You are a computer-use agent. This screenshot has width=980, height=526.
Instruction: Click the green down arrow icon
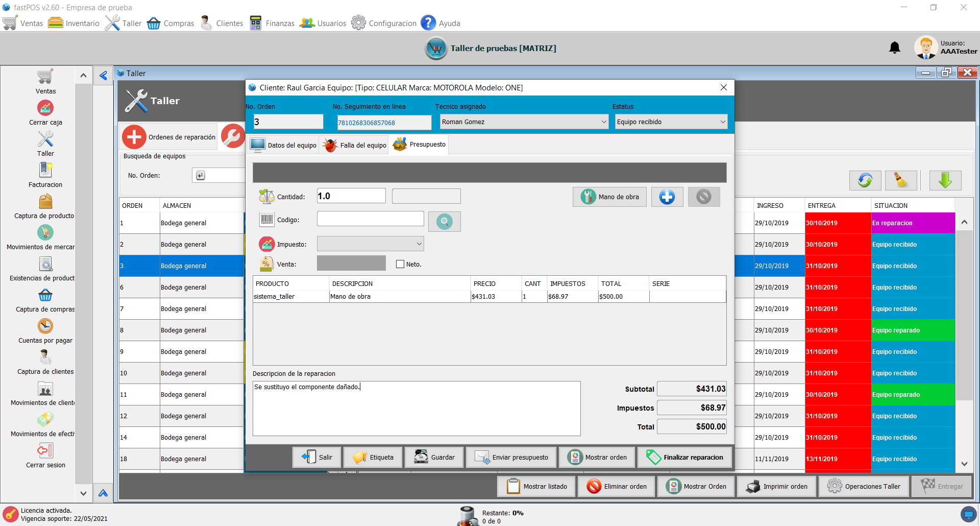click(x=945, y=180)
